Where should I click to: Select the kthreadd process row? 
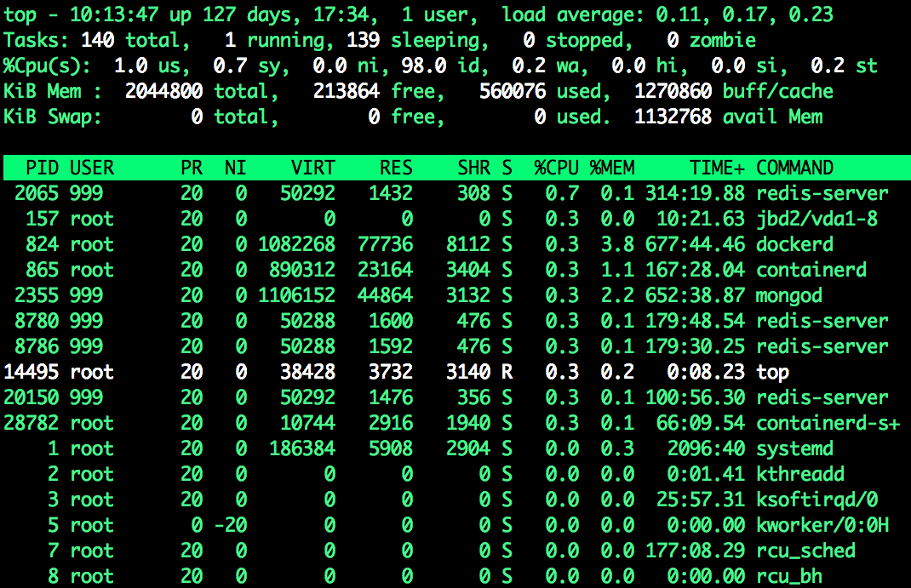pos(426,474)
